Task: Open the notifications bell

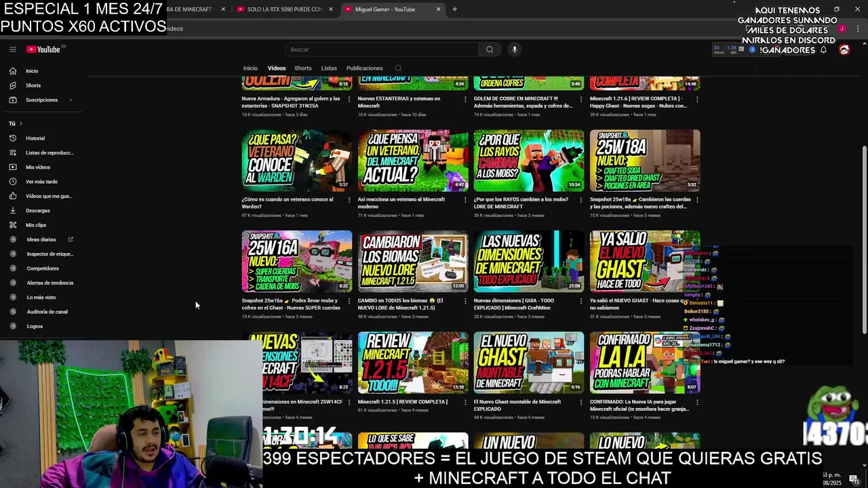Action: (823, 50)
